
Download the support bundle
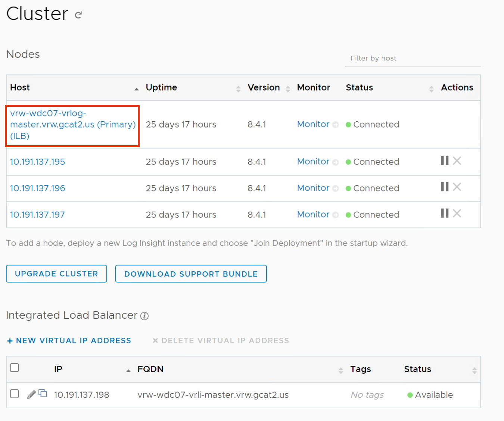click(x=191, y=274)
